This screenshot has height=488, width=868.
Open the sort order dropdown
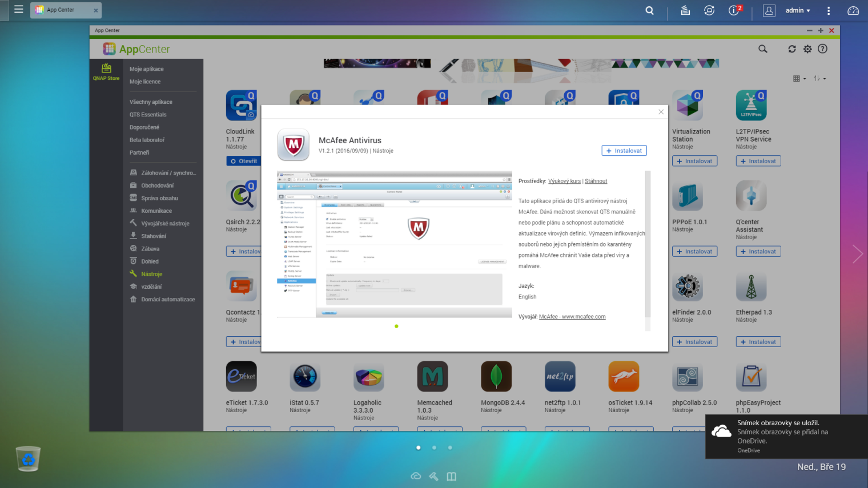pos(819,79)
